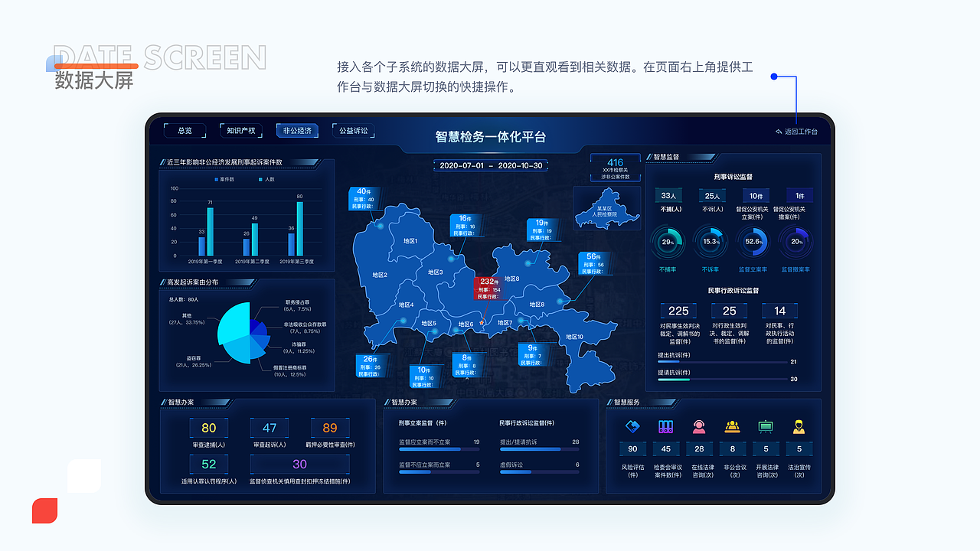Open the 公益诉讼 tab
Viewport: 980px width, 551px height.
coord(353,130)
